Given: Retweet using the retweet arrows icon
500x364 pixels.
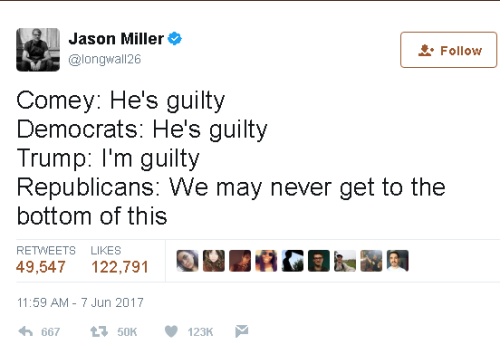Looking at the screenshot, I should point(99,331).
